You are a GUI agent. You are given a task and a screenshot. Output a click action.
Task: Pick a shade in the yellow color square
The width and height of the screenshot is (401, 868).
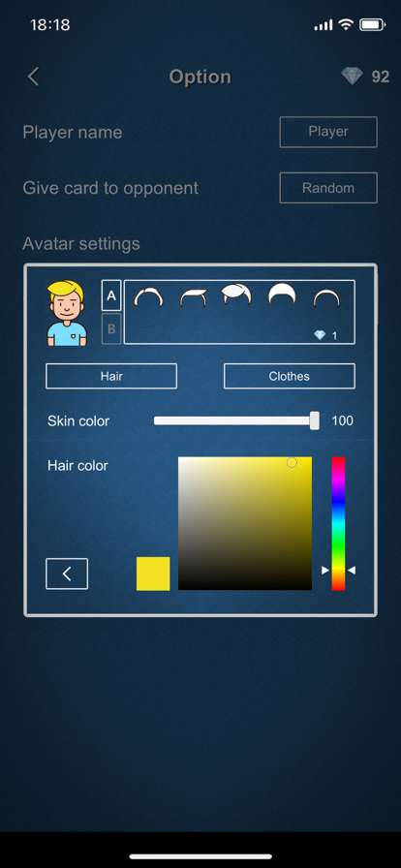pos(245,524)
